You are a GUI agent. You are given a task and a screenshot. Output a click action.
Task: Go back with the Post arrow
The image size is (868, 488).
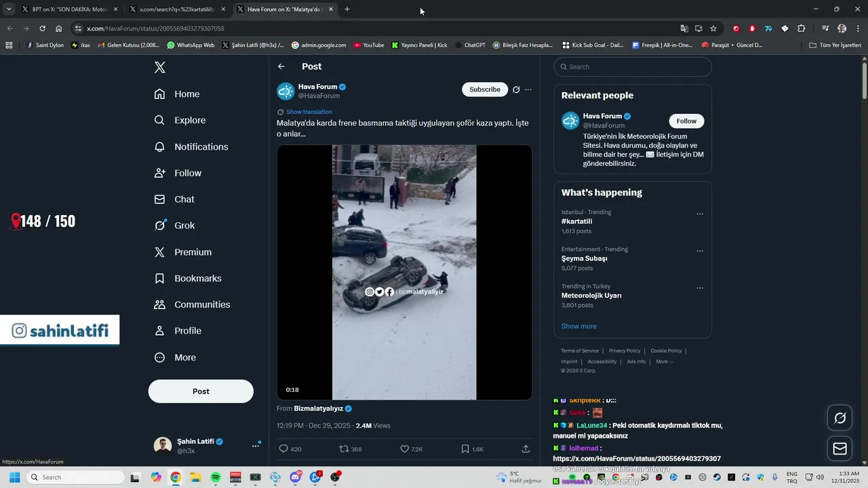(281, 66)
